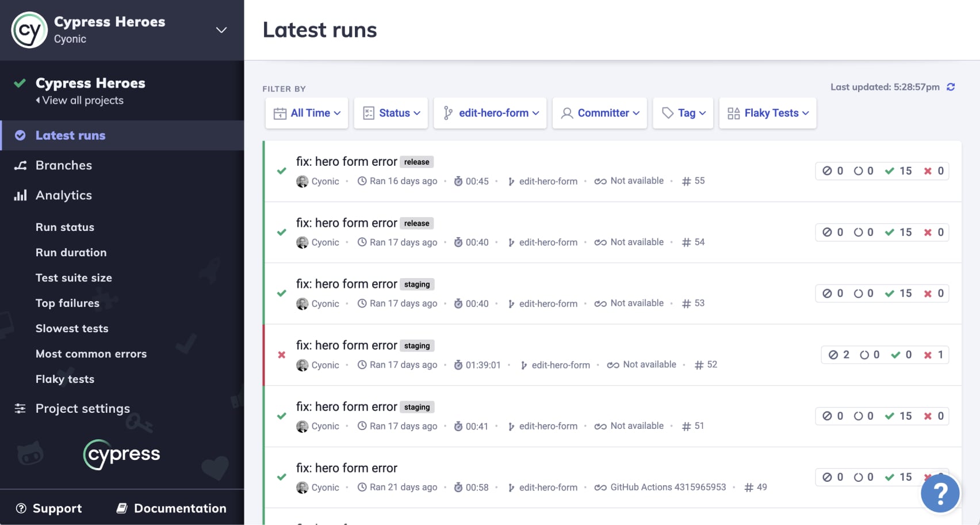Open the edit-hero-form branch filter
The image size is (980, 525).
pos(491,113)
